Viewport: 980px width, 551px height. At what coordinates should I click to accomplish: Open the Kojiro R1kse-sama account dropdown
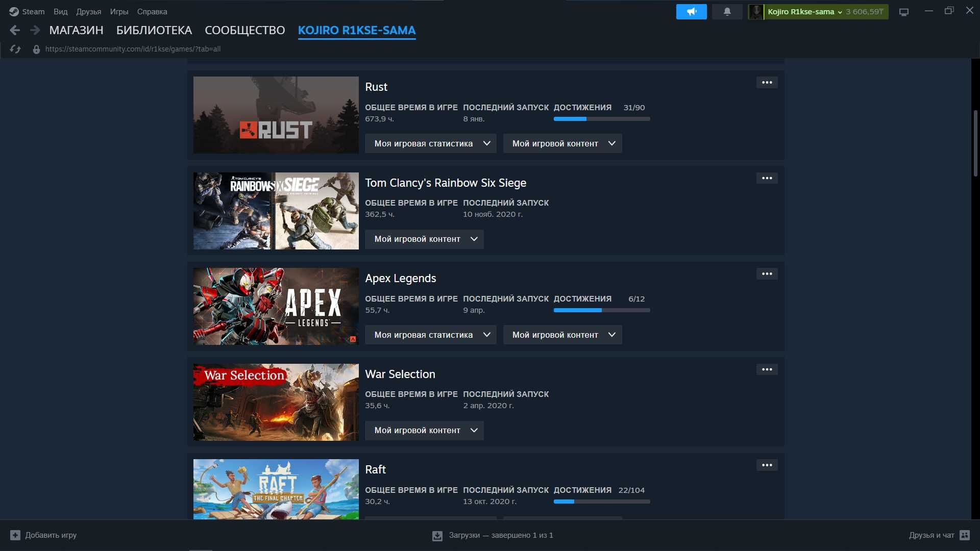pyautogui.click(x=804, y=12)
